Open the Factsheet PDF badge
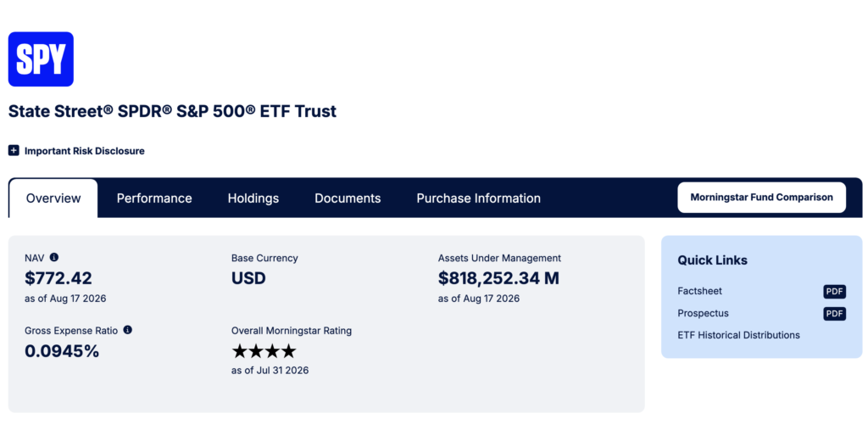Image resolution: width=868 pixels, height=436 pixels. click(834, 292)
